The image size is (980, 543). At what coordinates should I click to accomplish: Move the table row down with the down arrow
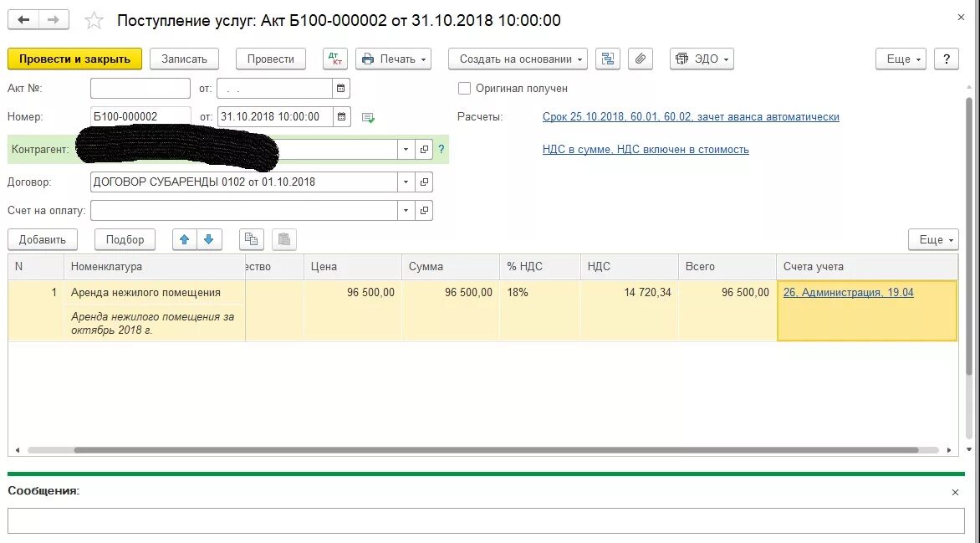coord(209,239)
